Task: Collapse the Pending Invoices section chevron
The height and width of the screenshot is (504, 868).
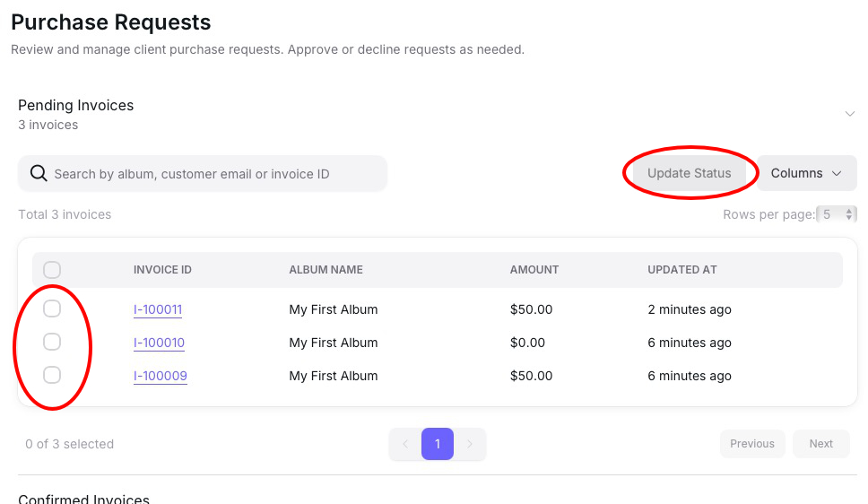Action: click(x=849, y=114)
